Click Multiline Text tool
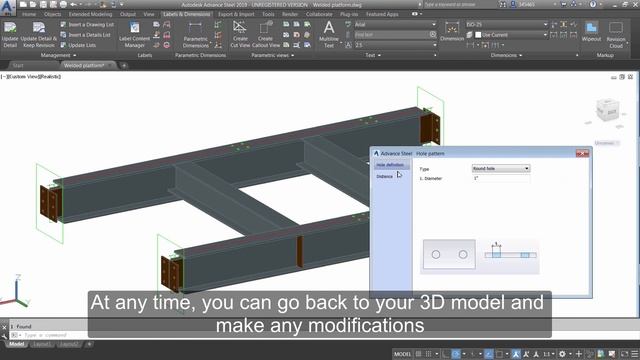 click(329, 35)
